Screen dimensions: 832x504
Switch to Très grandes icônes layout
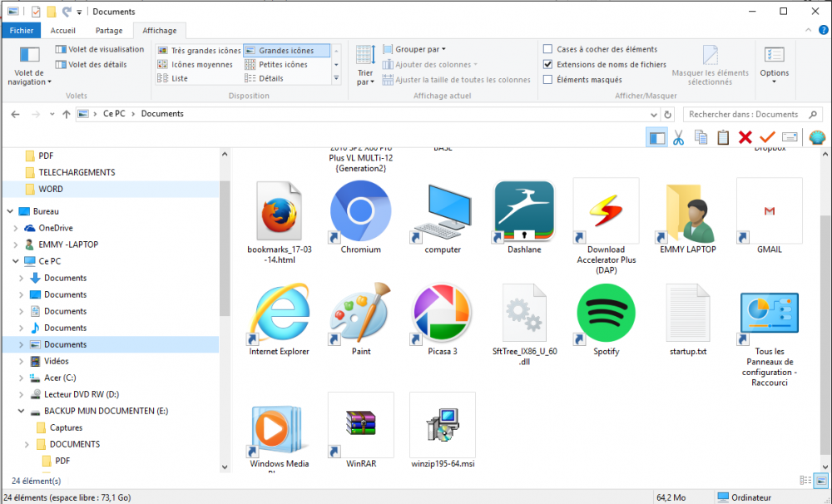[200, 51]
